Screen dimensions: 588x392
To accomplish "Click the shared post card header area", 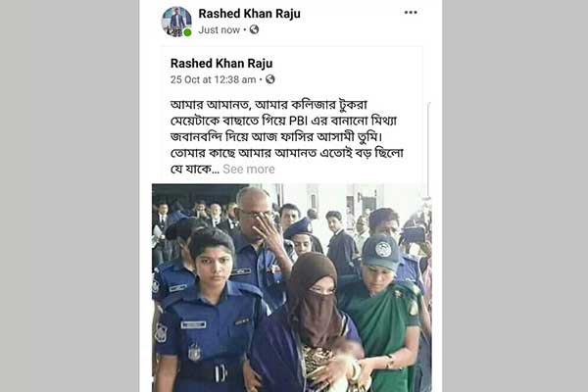I will tap(292, 71).
